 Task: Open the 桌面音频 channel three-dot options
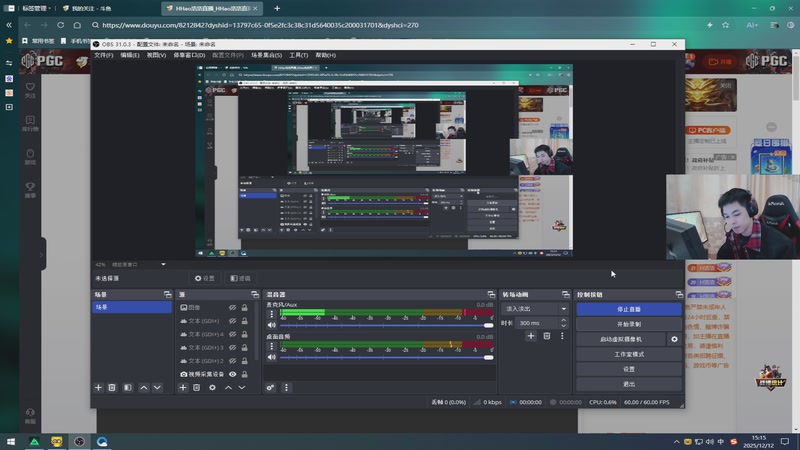271,346
